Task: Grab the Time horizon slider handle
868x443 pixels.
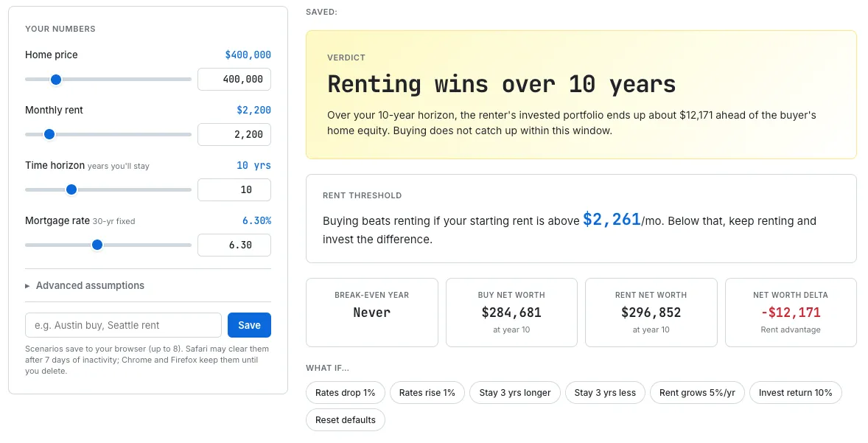Action: point(71,189)
